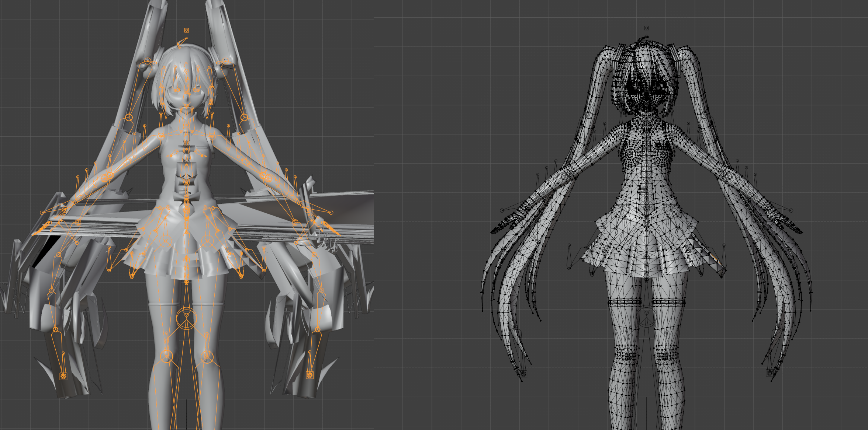
Task: Click the orange circle bone on skirt's left side
Action: click(x=166, y=241)
